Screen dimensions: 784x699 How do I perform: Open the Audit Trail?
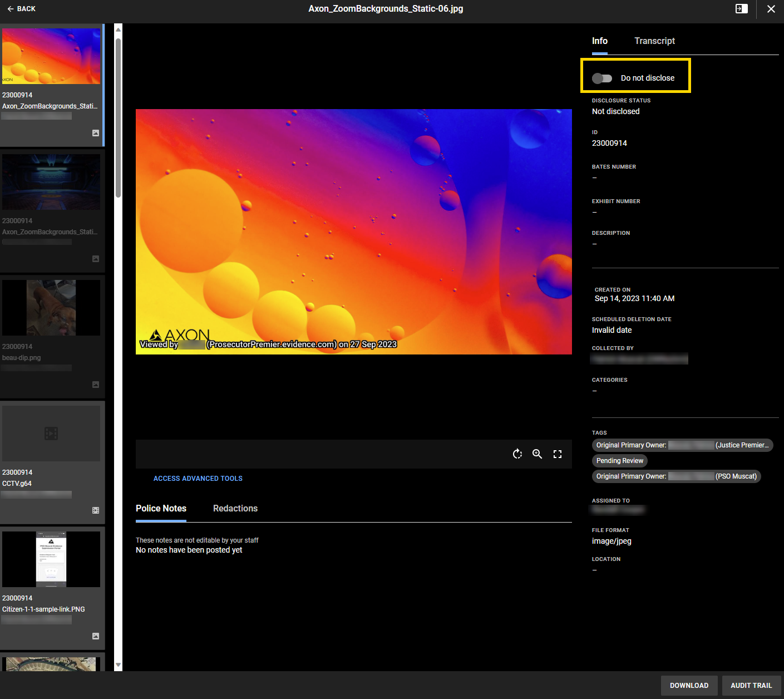pos(751,686)
